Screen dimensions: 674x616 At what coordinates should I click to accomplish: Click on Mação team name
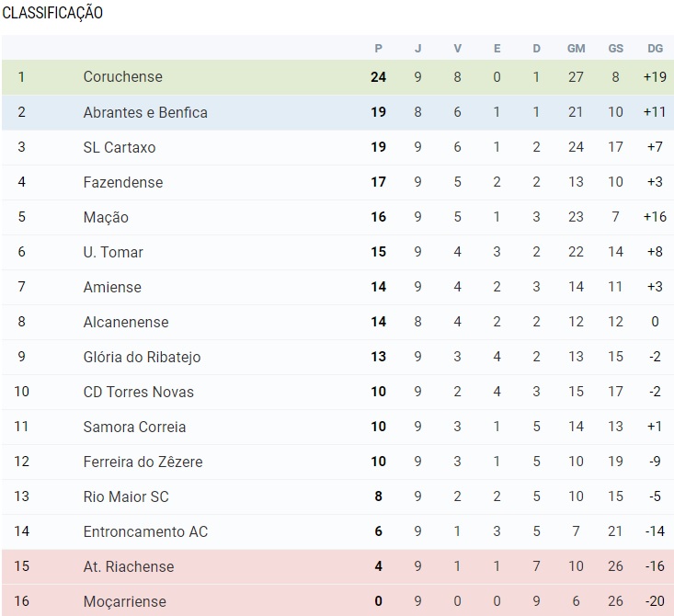click(106, 217)
